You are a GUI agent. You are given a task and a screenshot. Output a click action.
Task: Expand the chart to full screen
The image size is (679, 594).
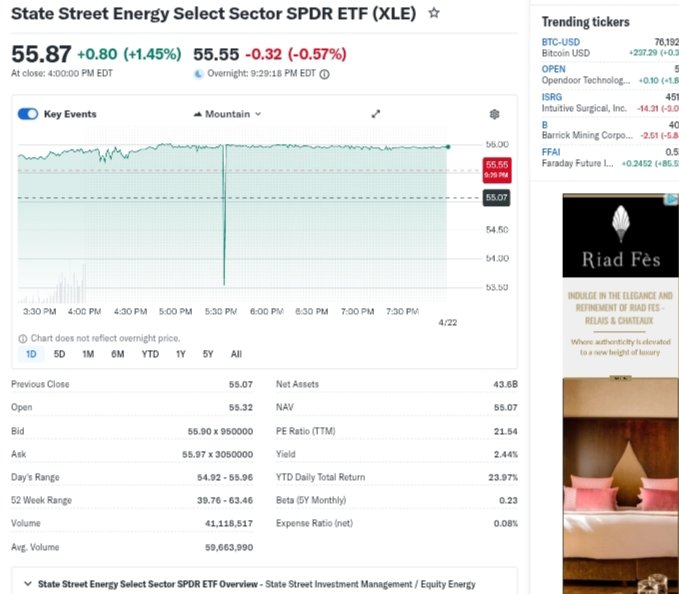[x=376, y=114]
